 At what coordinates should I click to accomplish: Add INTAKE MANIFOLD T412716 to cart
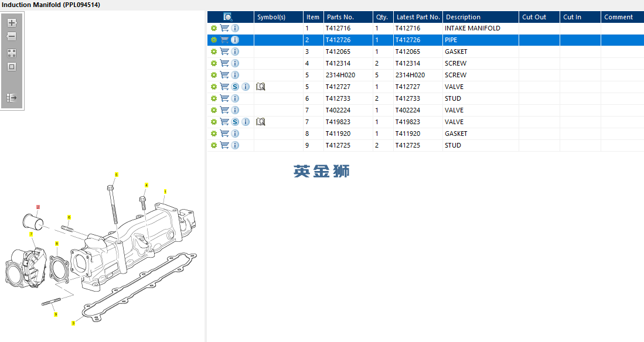pos(224,28)
